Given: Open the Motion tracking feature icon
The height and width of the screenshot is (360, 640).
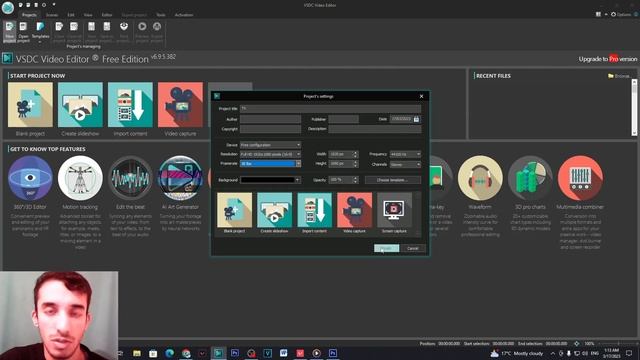Looking at the screenshot, I should tap(80, 178).
